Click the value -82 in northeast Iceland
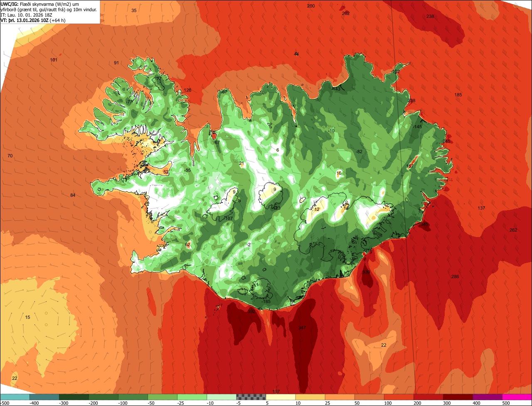Image resolution: width=532 pixels, height=406 pixels. (x=359, y=152)
